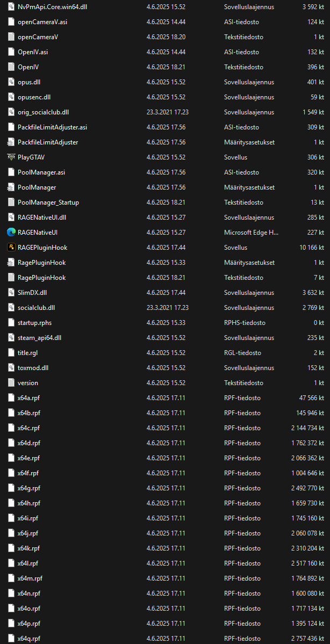
Task: Click the OpenIV text document icon
Action: coord(11,67)
